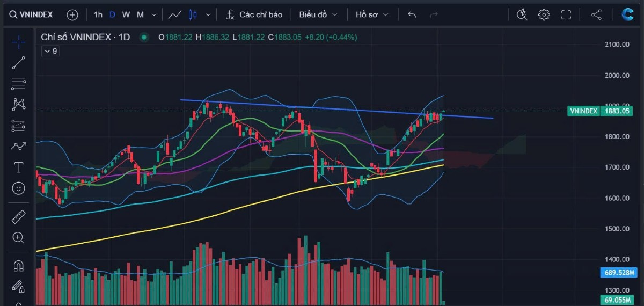This screenshot has height=306, width=644.
Task: Select the M monthly timeframe
Action: click(x=140, y=14)
